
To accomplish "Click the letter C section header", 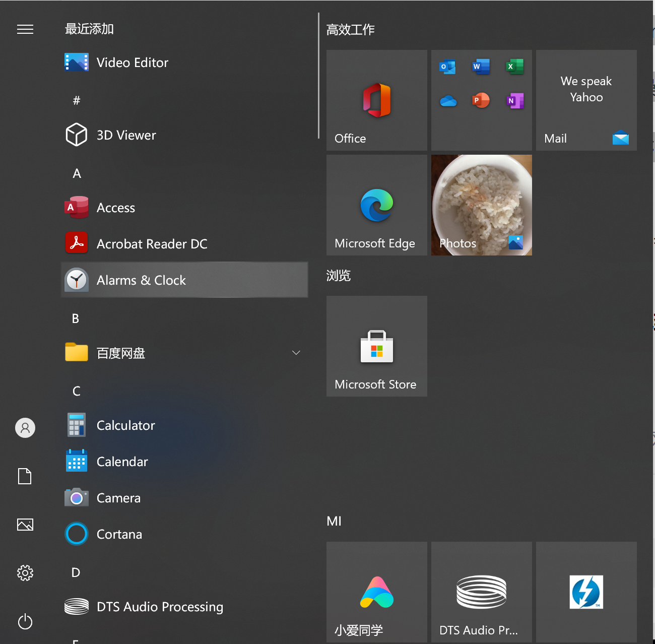I will [77, 391].
